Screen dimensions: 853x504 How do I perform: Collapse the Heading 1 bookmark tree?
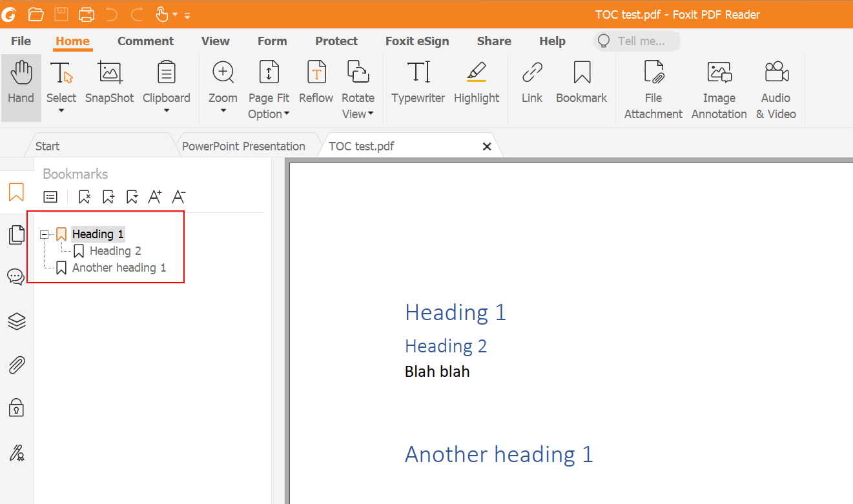click(43, 234)
